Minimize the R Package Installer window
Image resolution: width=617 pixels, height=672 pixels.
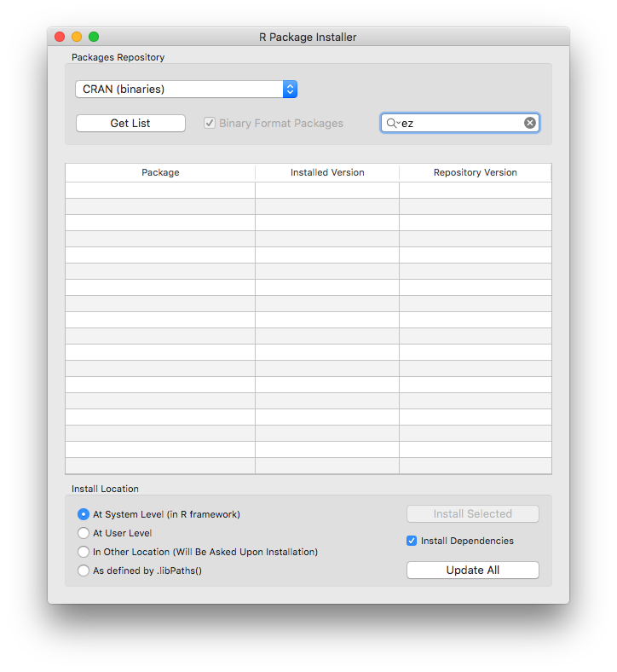pyautogui.click(x=77, y=37)
